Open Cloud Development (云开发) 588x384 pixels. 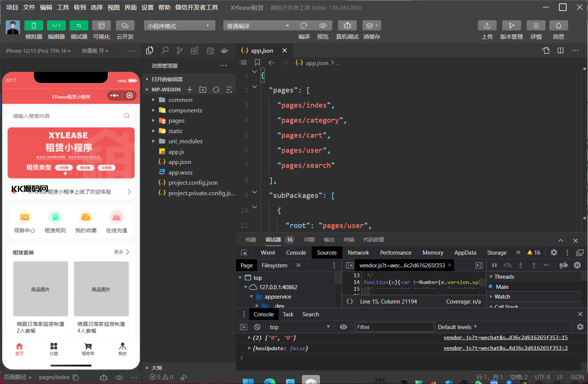[x=125, y=26]
